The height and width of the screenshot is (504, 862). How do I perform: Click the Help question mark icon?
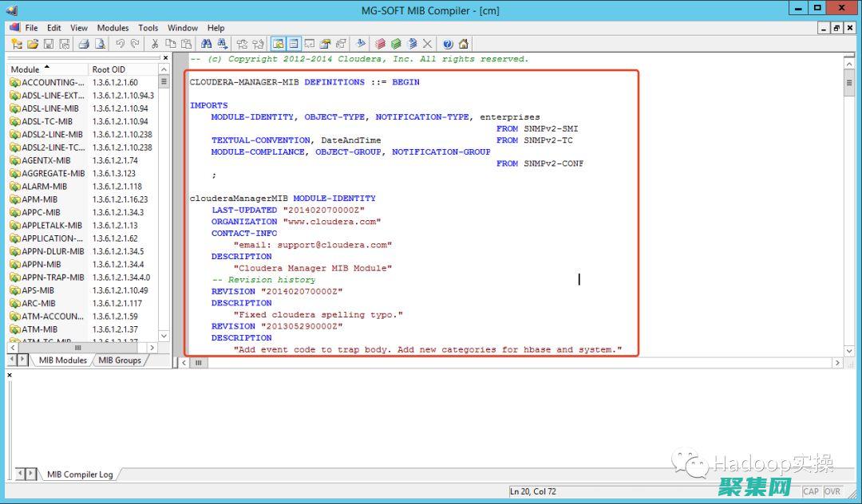(448, 44)
